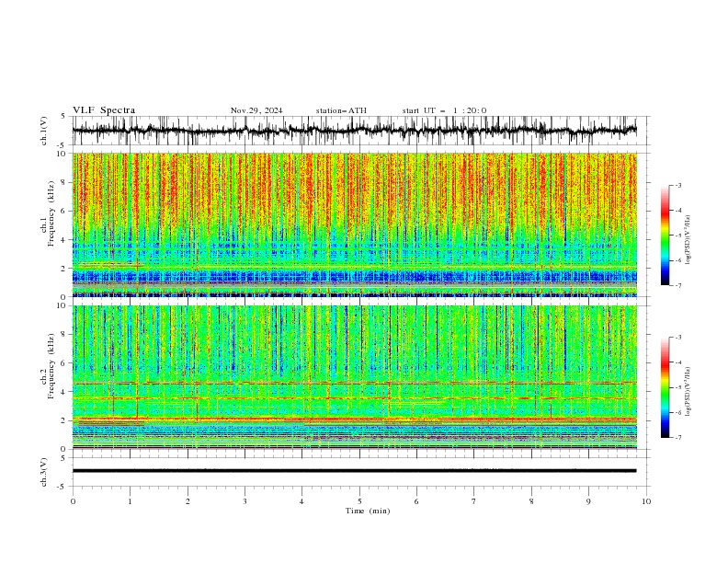Click the time axis tick label "8"
The image size is (728, 563).
[x=531, y=501]
